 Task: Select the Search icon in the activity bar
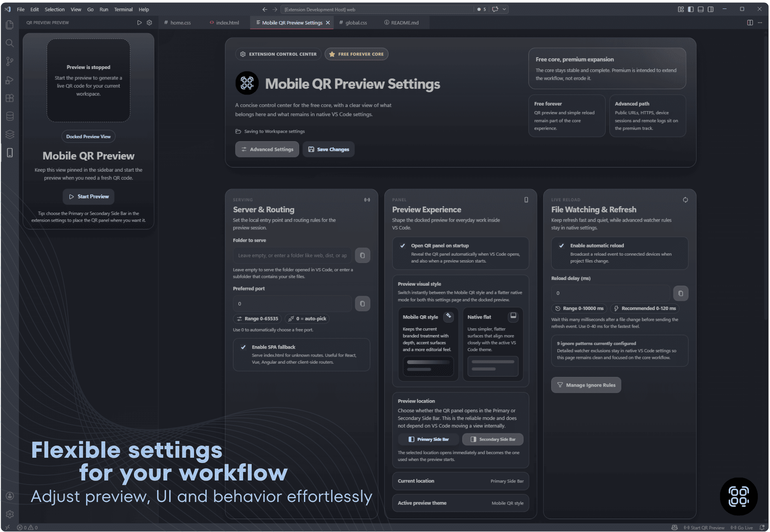(9, 43)
